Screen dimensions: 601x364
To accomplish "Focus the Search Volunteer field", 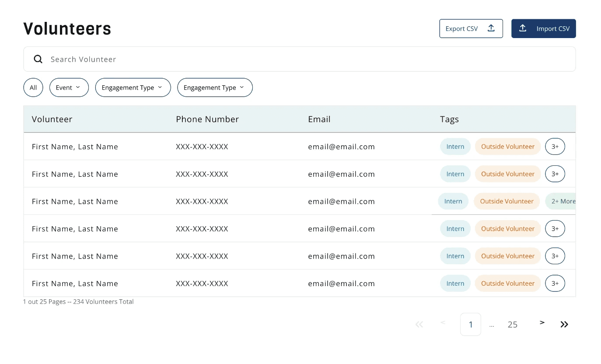I will tap(300, 59).
